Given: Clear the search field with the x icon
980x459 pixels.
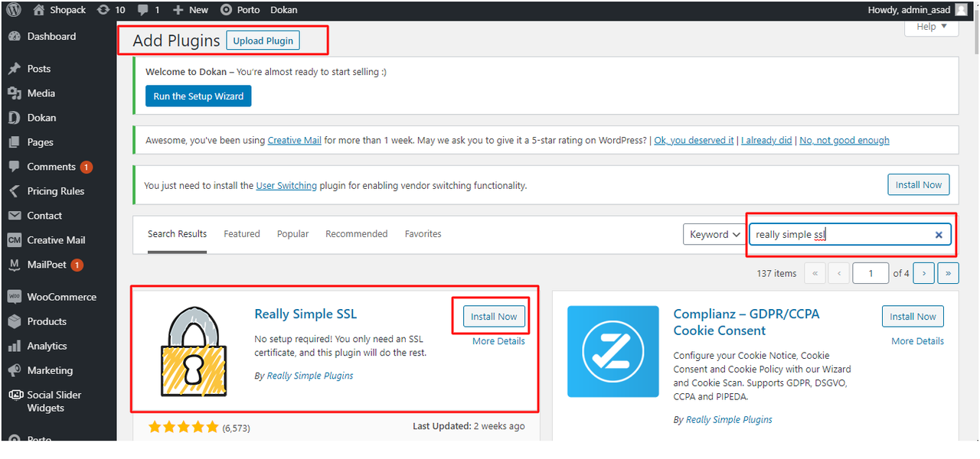Looking at the screenshot, I should [x=939, y=235].
